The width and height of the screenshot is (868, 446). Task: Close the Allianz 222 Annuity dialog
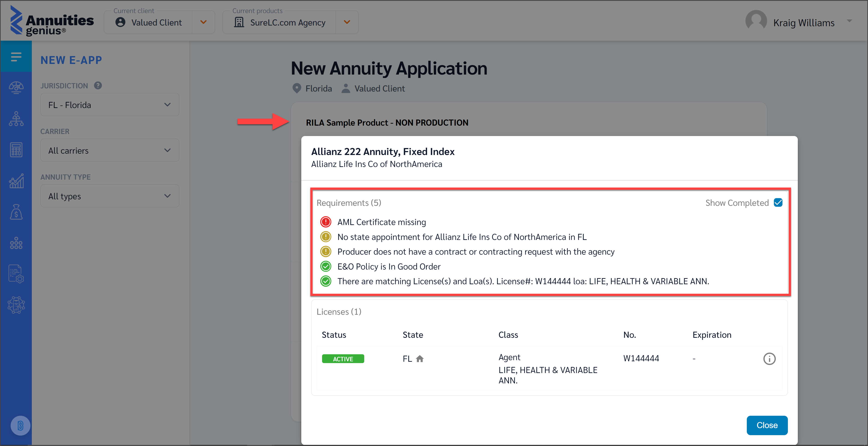coord(767,425)
